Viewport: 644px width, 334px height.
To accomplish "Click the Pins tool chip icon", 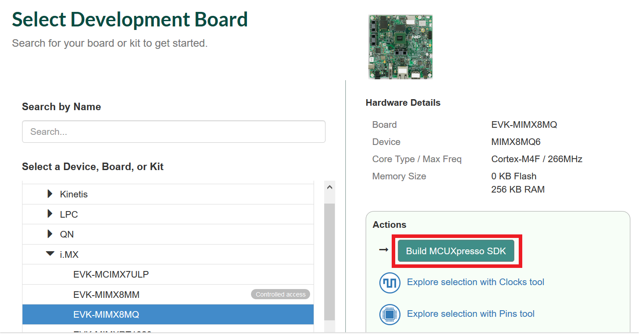I will point(389,314).
